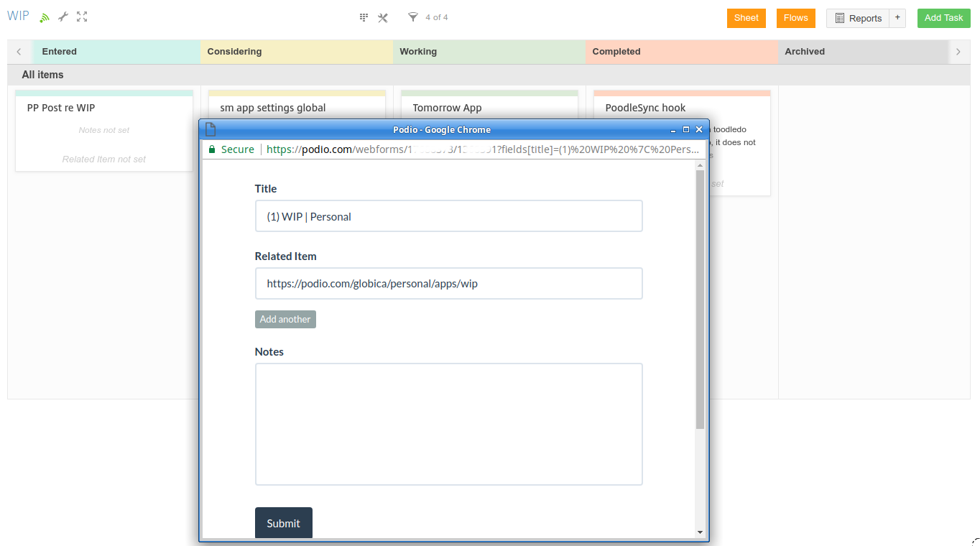Open the Sheet view
This screenshot has height=546, width=980.
(746, 18)
